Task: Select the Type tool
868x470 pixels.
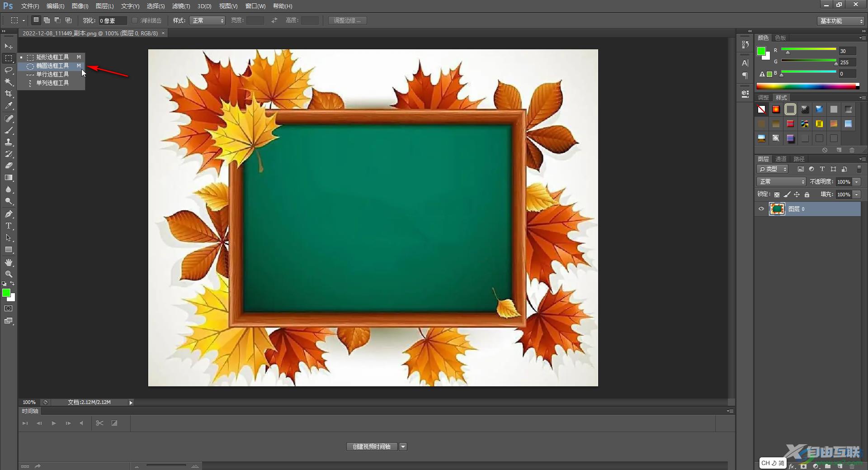Action: (9, 226)
